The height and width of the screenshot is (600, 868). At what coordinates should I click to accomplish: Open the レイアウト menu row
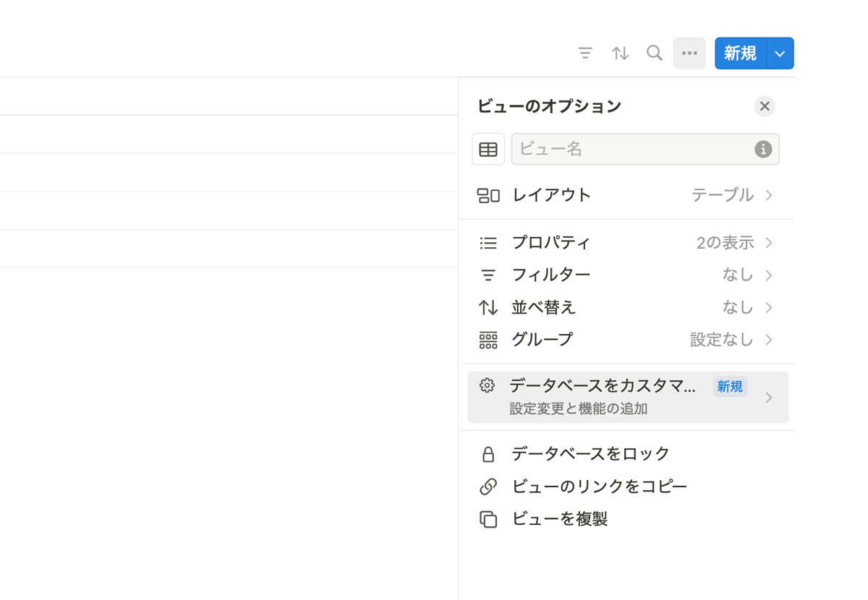(x=626, y=195)
